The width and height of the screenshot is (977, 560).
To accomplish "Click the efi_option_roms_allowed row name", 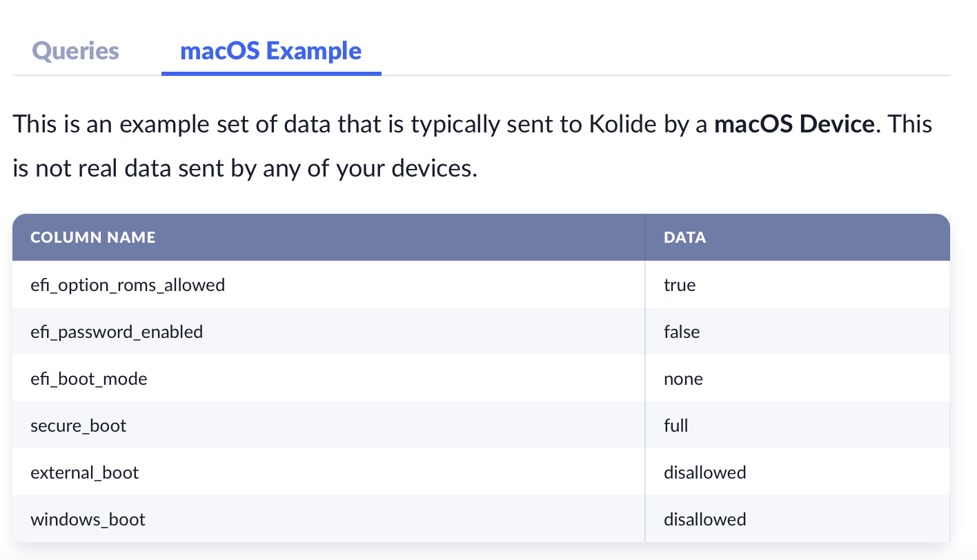I will (128, 285).
